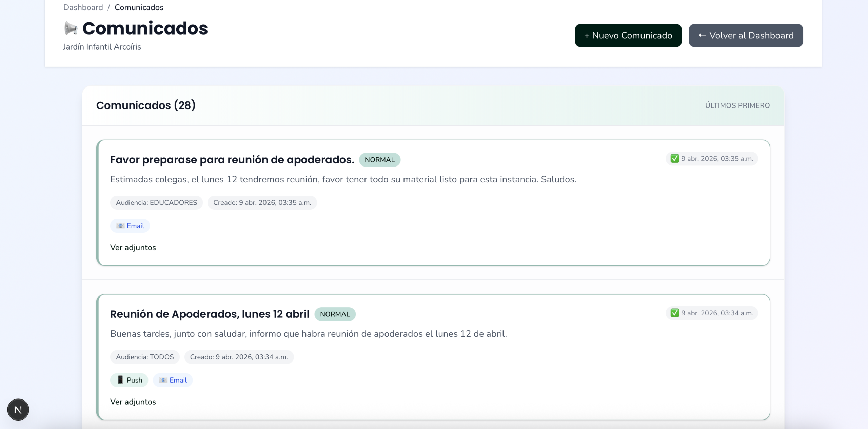This screenshot has width=868, height=429.
Task: Go to the Dashboard breadcrumb link
Action: 83,7
